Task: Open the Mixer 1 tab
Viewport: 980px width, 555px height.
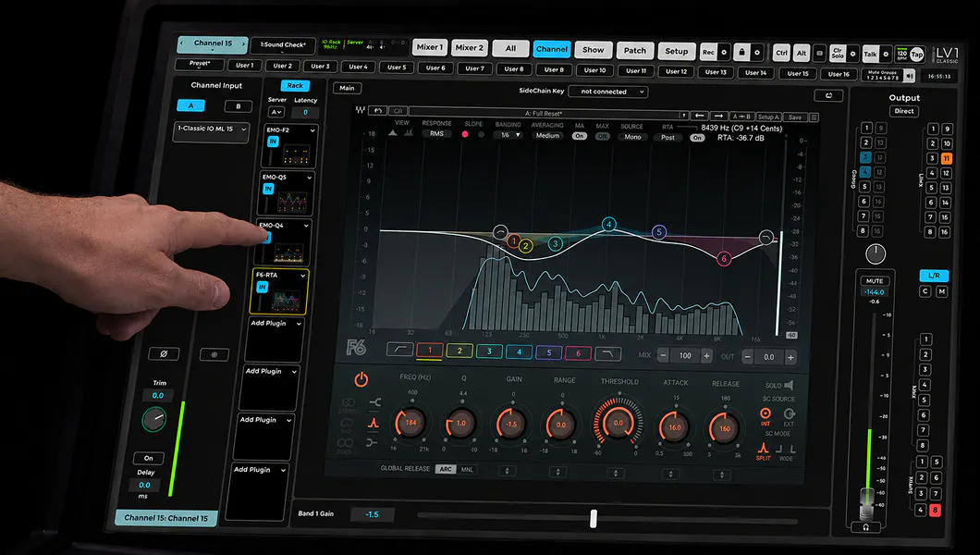Action: click(429, 47)
